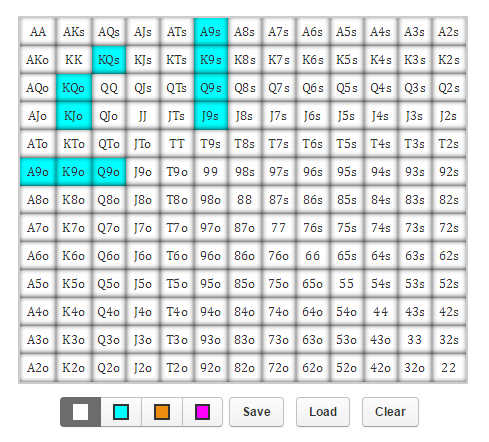This screenshot has height=442, width=489.
Task: Toggle the AA hand cell
Action: (x=38, y=32)
